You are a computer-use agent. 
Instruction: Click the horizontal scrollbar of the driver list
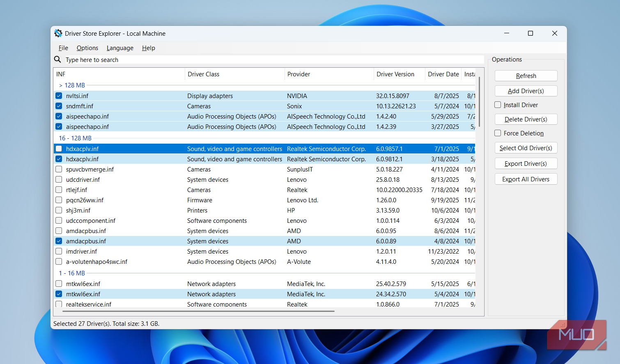pos(197,311)
